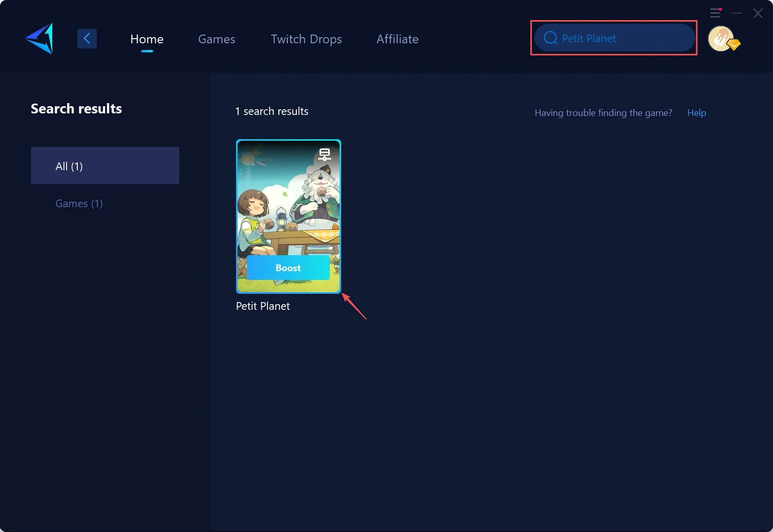773x532 pixels.
Task: Switch to the Home tab
Action: pos(147,39)
